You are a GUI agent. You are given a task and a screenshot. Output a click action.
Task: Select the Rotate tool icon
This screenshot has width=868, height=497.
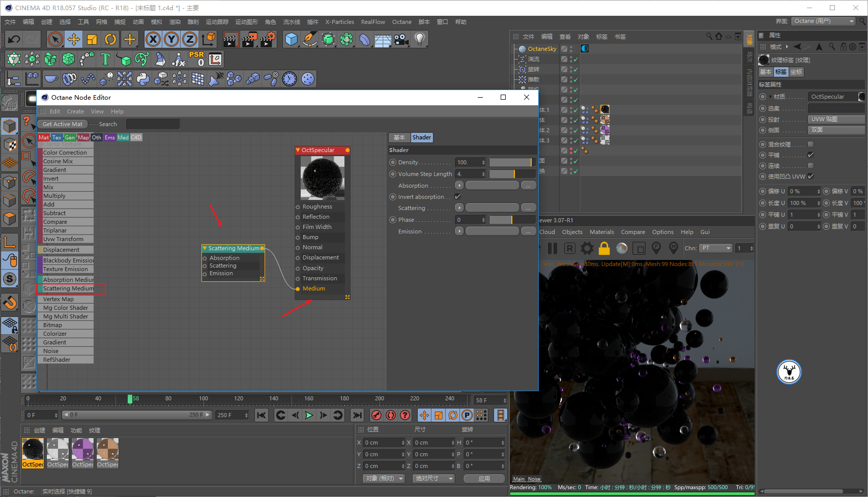[110, 40]
